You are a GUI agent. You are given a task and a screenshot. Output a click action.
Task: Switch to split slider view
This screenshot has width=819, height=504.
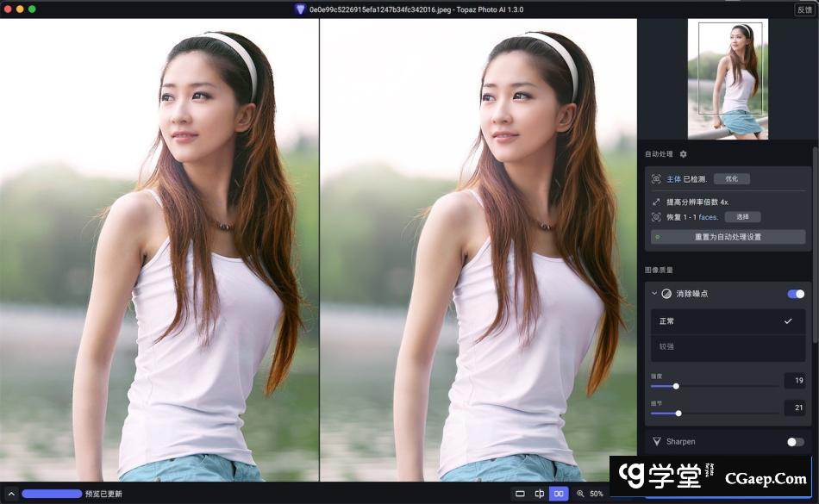[540, 494]
